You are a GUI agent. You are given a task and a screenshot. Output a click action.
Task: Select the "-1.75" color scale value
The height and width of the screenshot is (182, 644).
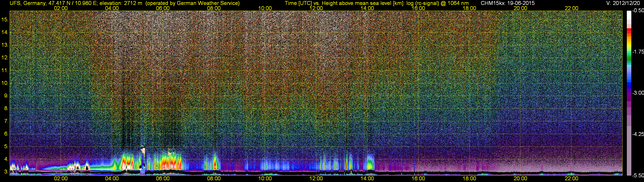pos(638,52)
